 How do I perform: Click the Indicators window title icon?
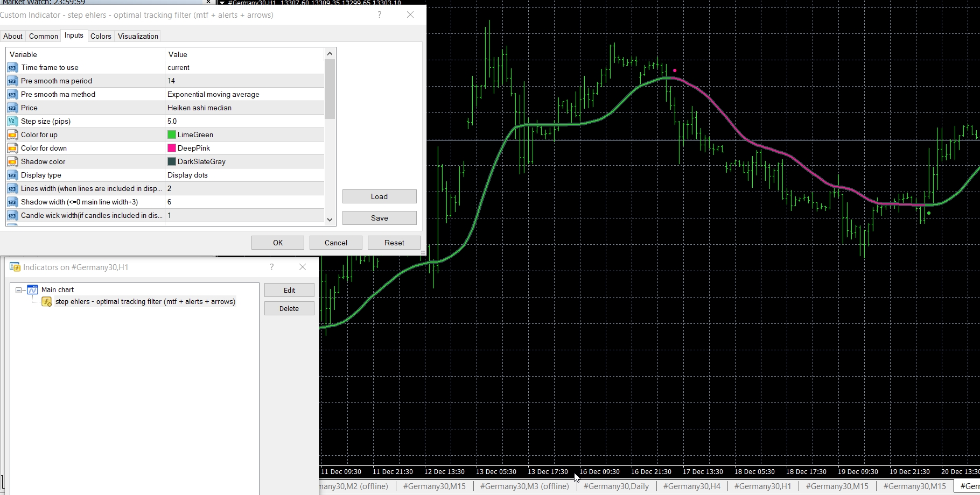15,267
